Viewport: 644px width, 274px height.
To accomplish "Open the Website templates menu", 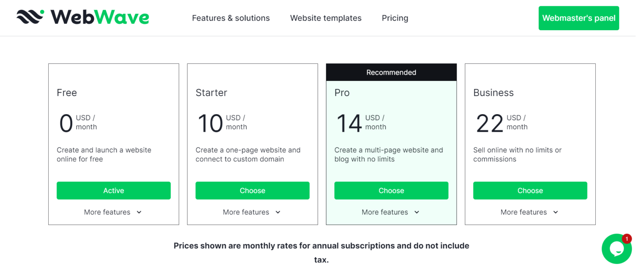I will coord(326,18).
